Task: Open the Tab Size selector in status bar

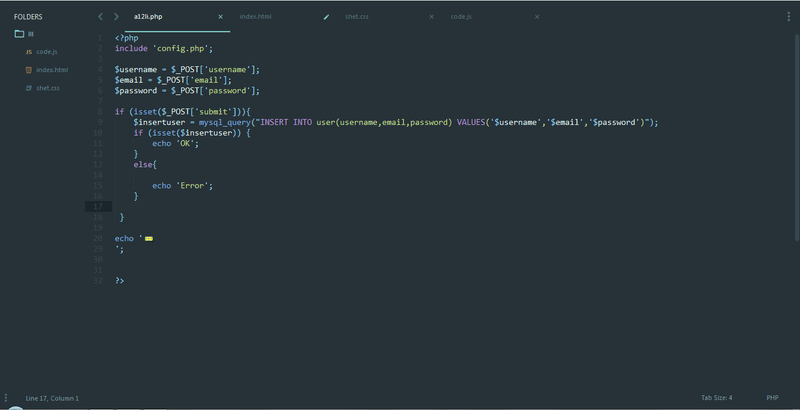Action: click(x=716, y=397)
